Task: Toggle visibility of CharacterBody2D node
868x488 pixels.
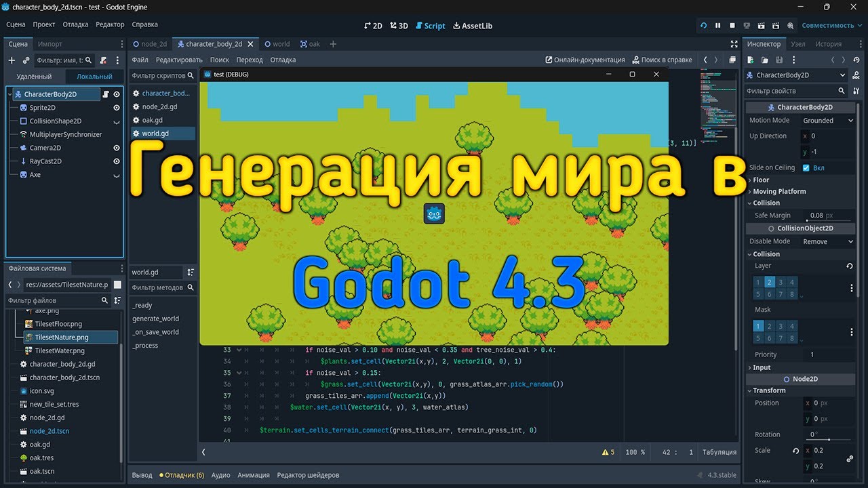Action: [117, 94]
